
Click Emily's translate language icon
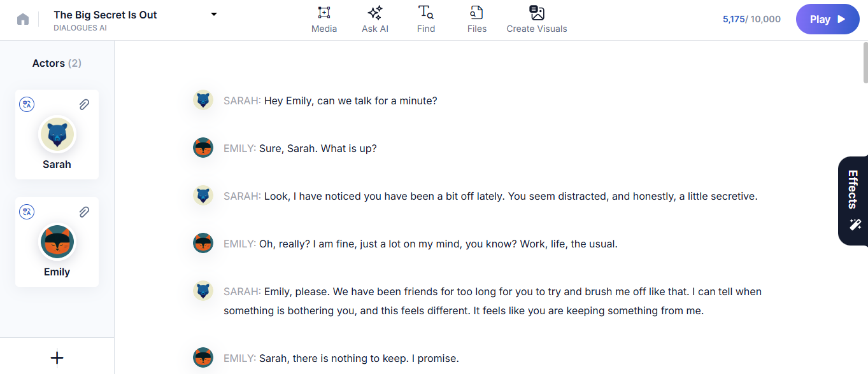point(27,212)
